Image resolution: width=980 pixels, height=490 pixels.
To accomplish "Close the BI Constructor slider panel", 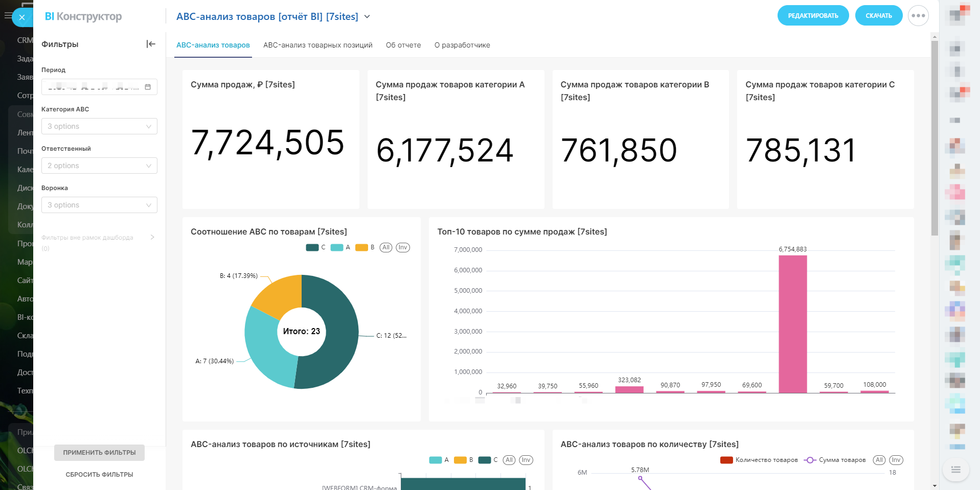I will coord(22,17).
